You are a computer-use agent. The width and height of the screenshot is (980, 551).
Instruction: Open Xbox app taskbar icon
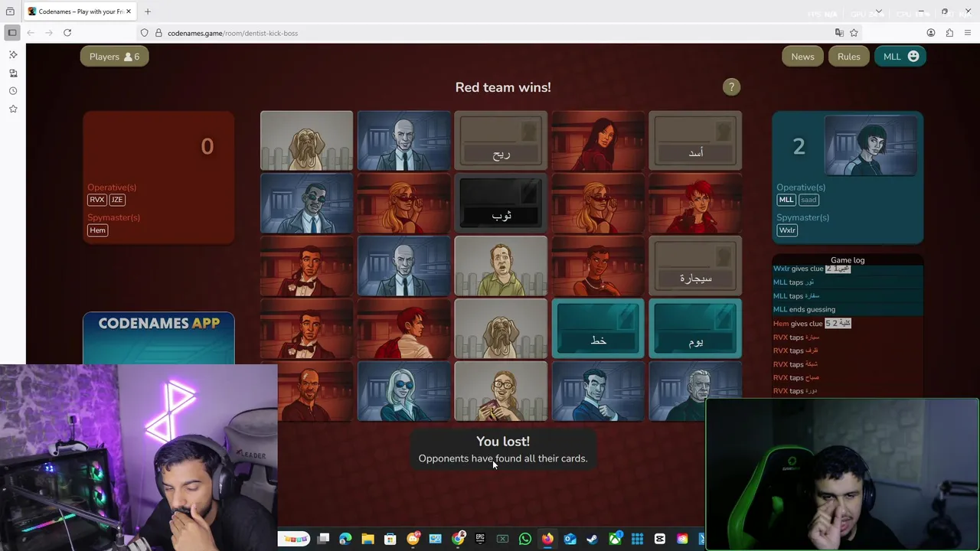click(x=615, y=539)
